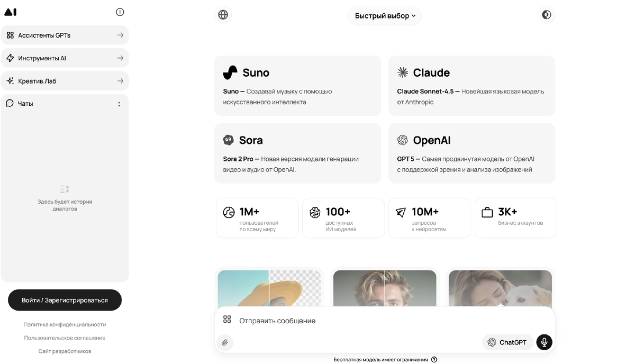Click the paperclip attachment icon
This screenshot has height=364, width=635.
pyautogui.click(x=225, y=342)
